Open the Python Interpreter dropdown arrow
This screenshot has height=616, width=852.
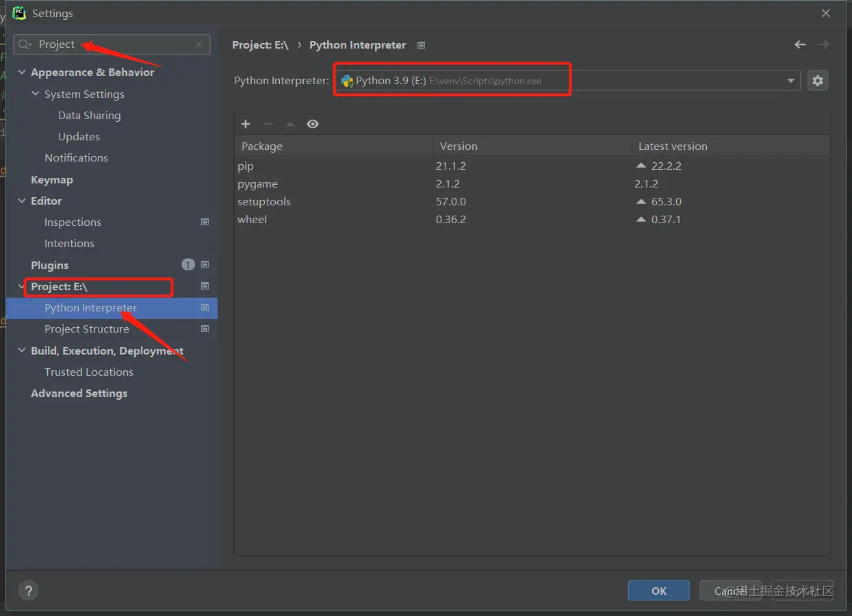click(791, 81)
